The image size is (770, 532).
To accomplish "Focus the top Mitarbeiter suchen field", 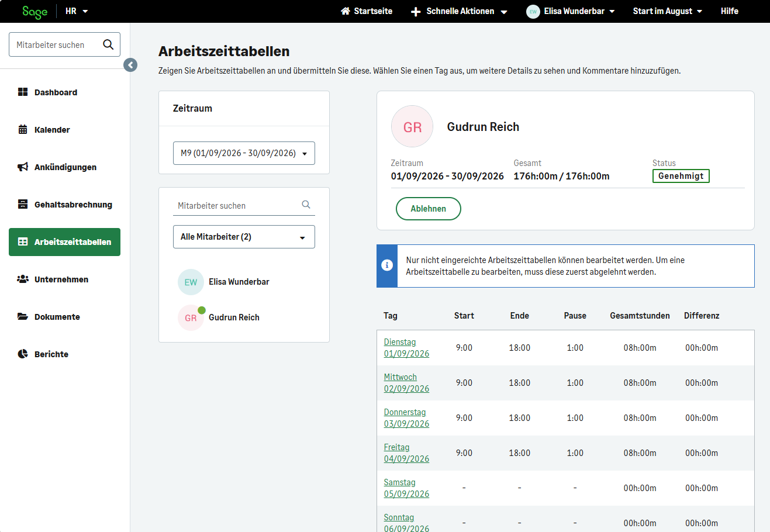I will [x=64, y=44].
